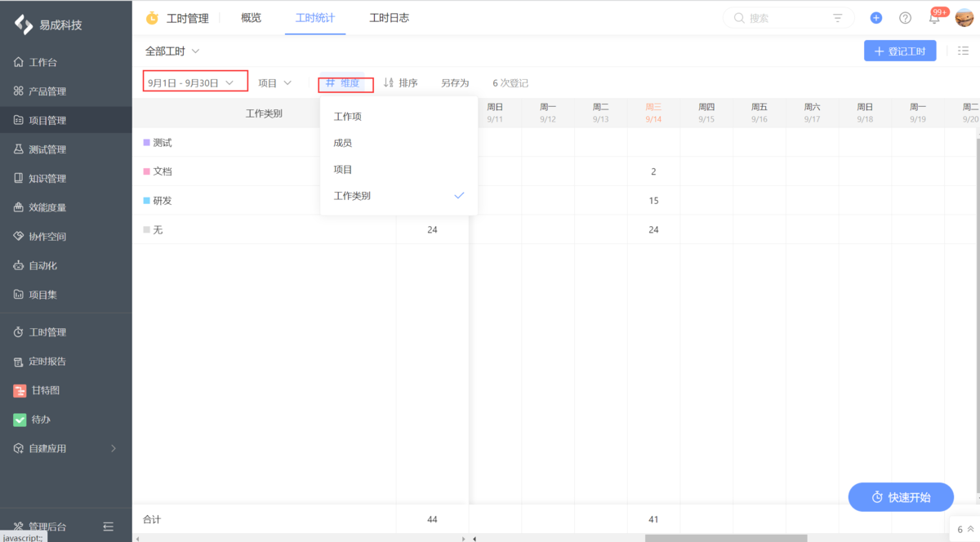This screenshot has width=980, height=542.
Task: Open the 项目 filter dropdown
Action: [274, 82]
